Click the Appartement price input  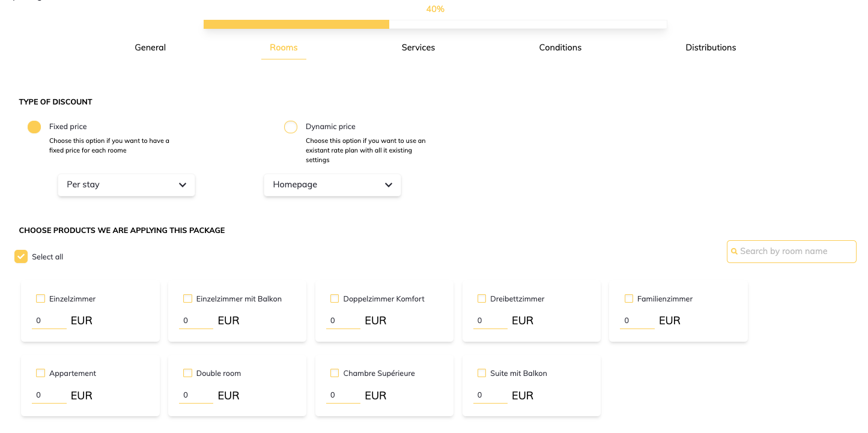click(49, 395)
